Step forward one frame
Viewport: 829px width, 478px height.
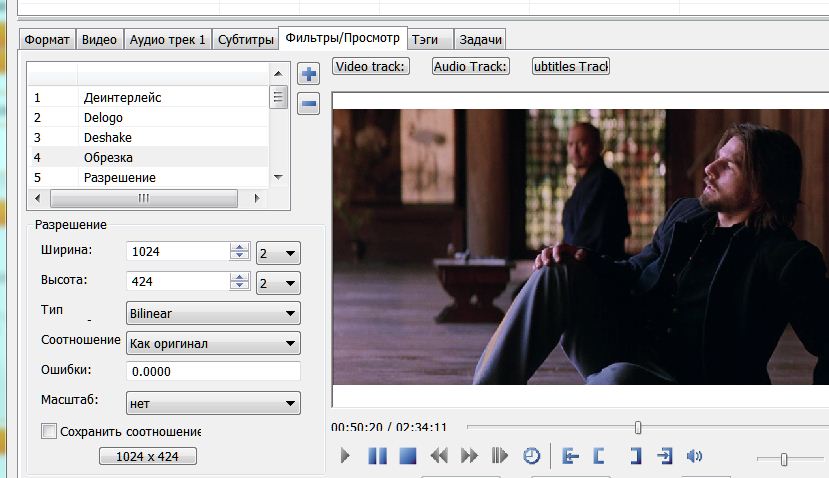[500, 455]
